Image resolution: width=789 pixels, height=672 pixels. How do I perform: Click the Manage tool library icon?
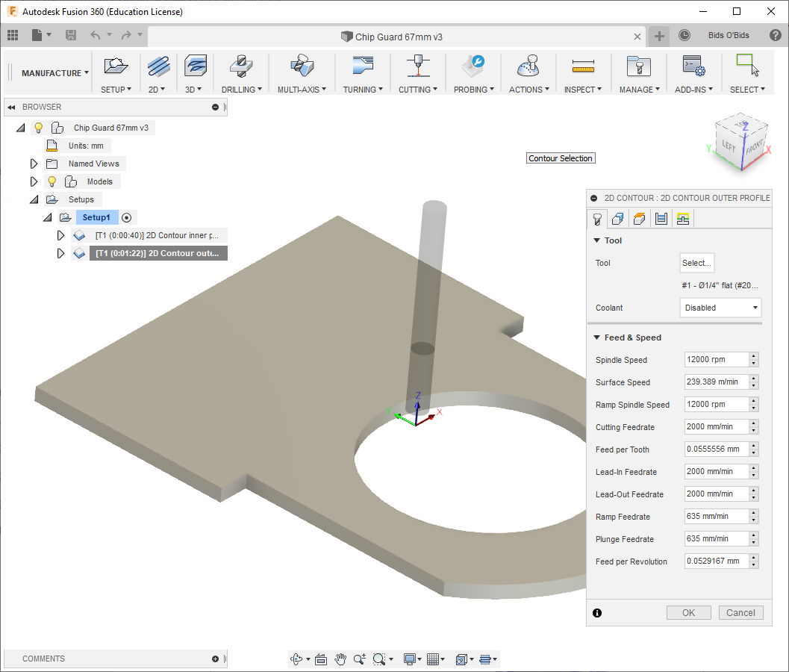pos(638,66)
